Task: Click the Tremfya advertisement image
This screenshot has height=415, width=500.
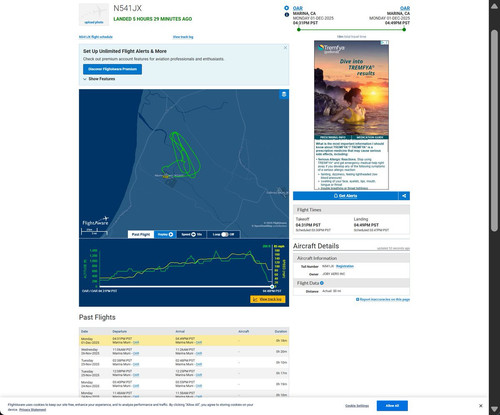Action: pos(351,88)
